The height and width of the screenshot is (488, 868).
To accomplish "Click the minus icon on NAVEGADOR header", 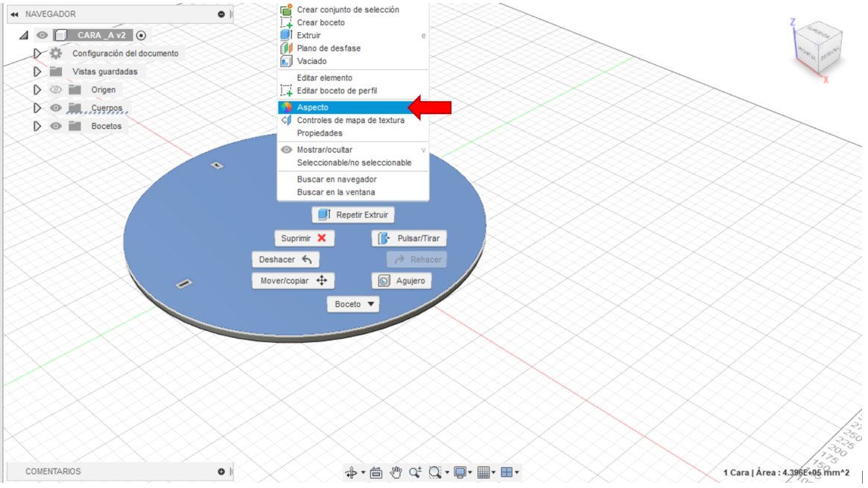I will coord(221,14).
